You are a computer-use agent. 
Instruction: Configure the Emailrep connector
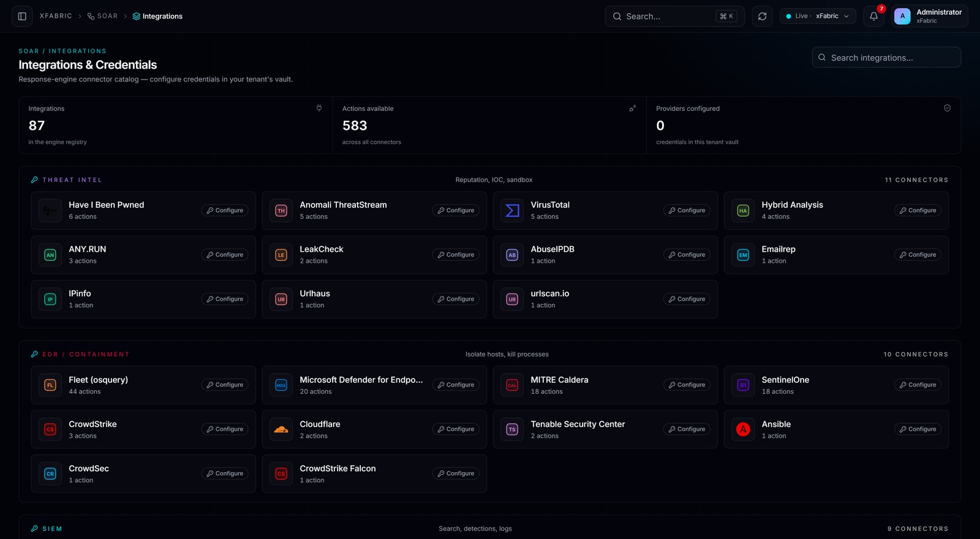(x=918, y=255)
